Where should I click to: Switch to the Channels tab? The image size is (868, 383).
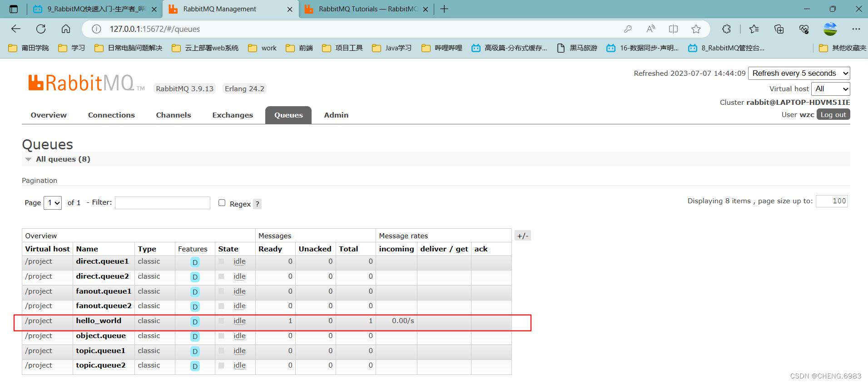(x=174, y=115)
